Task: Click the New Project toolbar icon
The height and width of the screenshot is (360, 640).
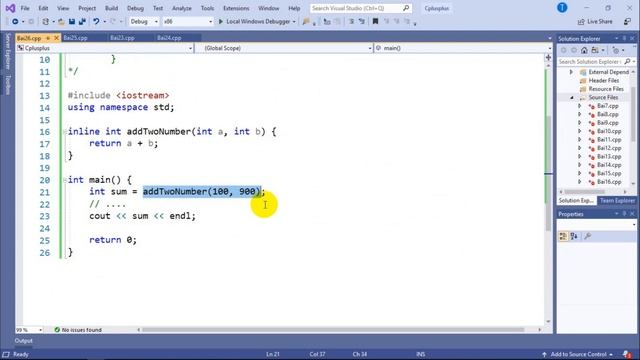Action: tap(45, 22)
